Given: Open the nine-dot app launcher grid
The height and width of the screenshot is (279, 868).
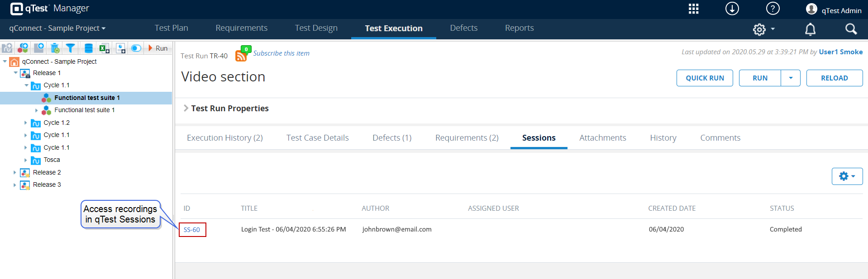Looking at the screenshot, I should pos(693,9).
